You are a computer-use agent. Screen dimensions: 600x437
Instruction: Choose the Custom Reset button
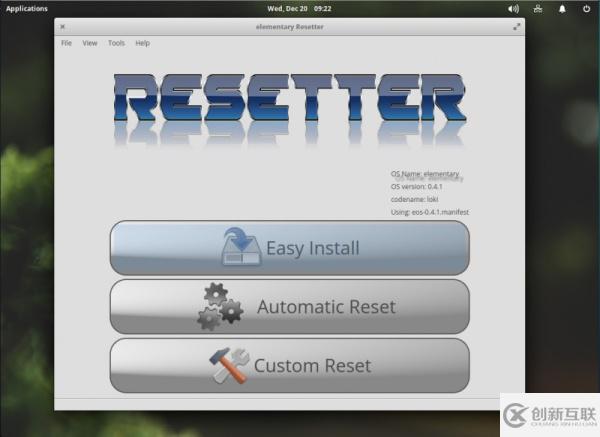[290, 365]
